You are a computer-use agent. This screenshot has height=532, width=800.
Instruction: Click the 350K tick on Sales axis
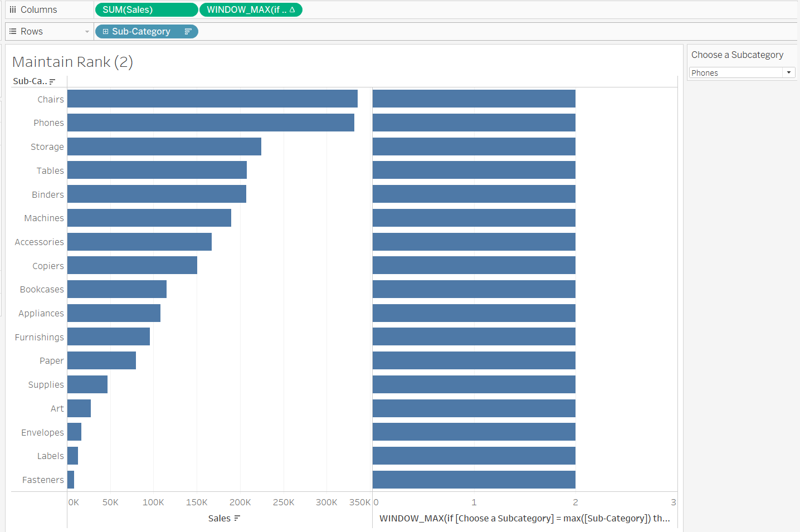tap(360, 502)
